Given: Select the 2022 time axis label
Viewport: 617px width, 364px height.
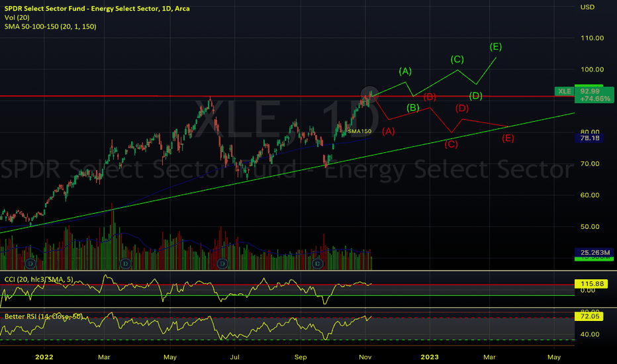Looking at the screenshot, I should click(x=44, y=357).
